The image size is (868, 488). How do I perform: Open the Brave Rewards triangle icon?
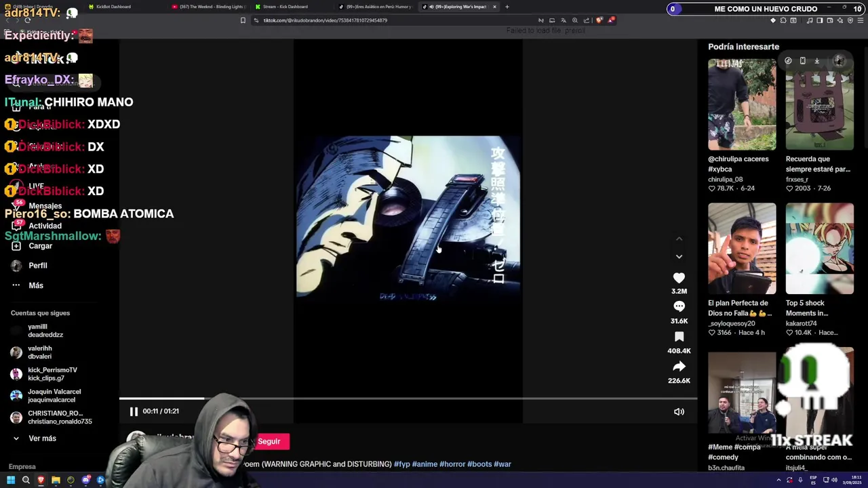(611, 20)
